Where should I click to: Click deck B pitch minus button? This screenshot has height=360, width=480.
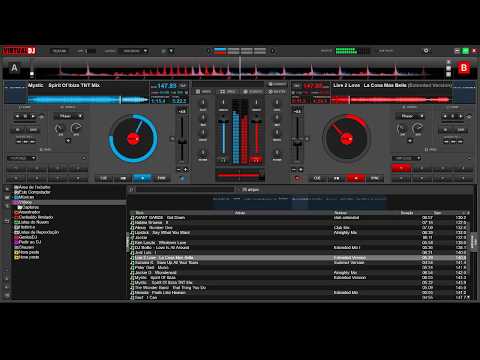(294, 170)
